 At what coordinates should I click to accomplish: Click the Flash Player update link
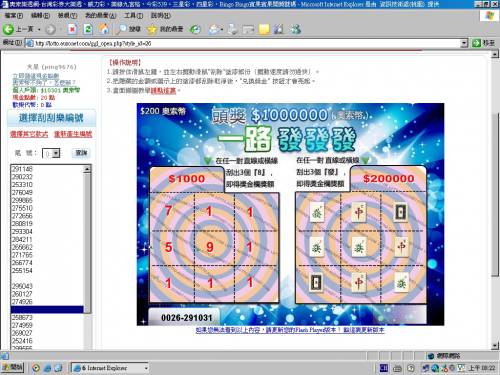290,330
